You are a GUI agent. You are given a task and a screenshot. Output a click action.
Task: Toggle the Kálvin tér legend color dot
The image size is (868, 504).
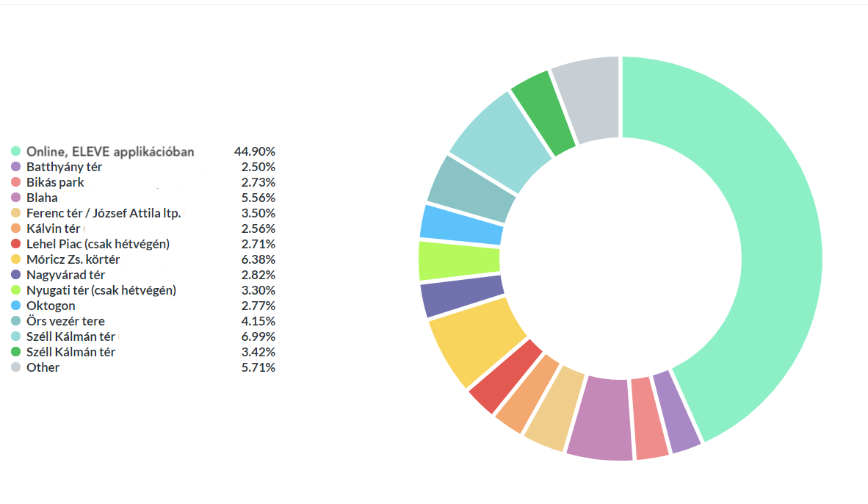(15, 228)
